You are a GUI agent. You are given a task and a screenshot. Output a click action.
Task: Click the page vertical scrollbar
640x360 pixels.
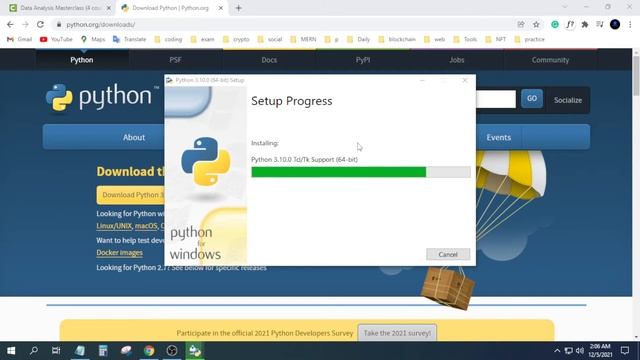[x=636, y=76]
